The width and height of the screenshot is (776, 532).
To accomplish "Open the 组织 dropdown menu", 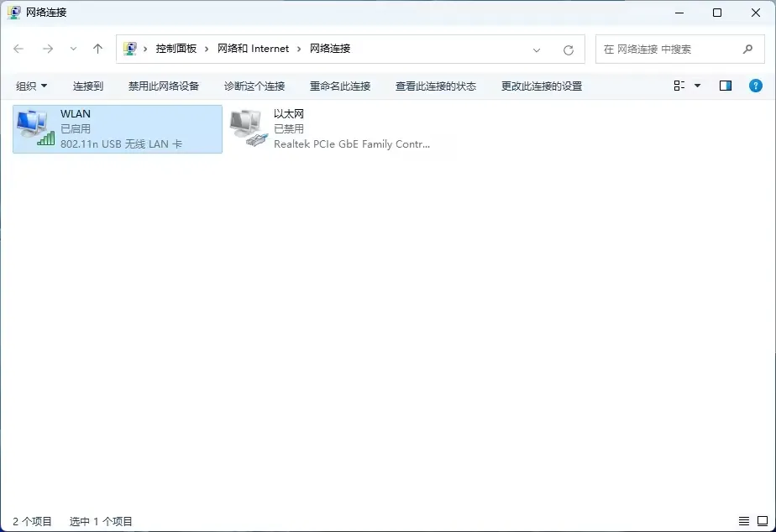I will pos(31,85).
